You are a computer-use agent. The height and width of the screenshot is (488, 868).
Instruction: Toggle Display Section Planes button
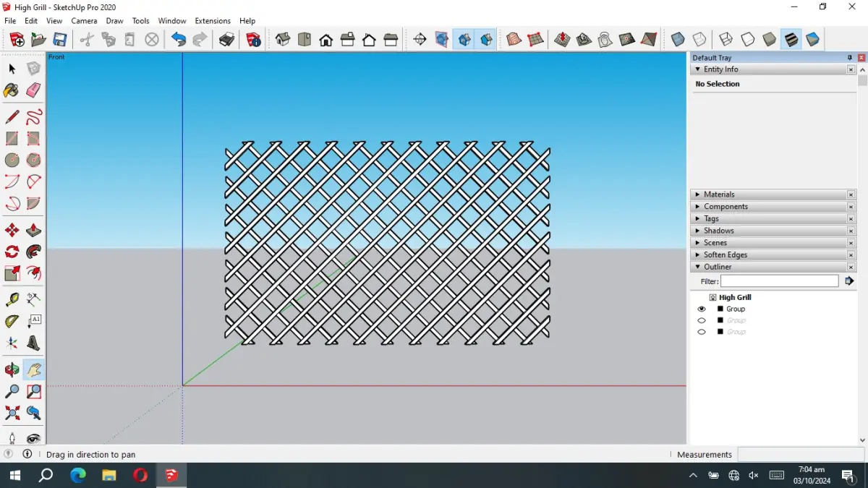click(x=442, y=40)
